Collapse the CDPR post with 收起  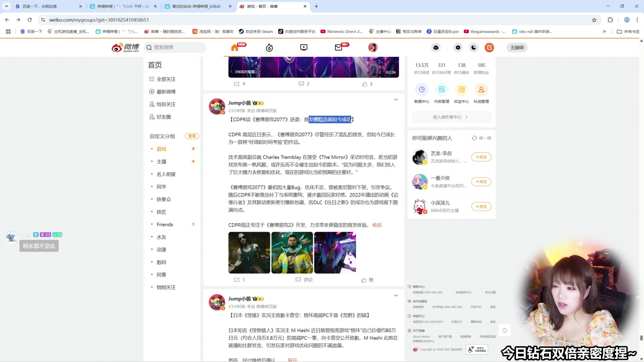point(377,225)
